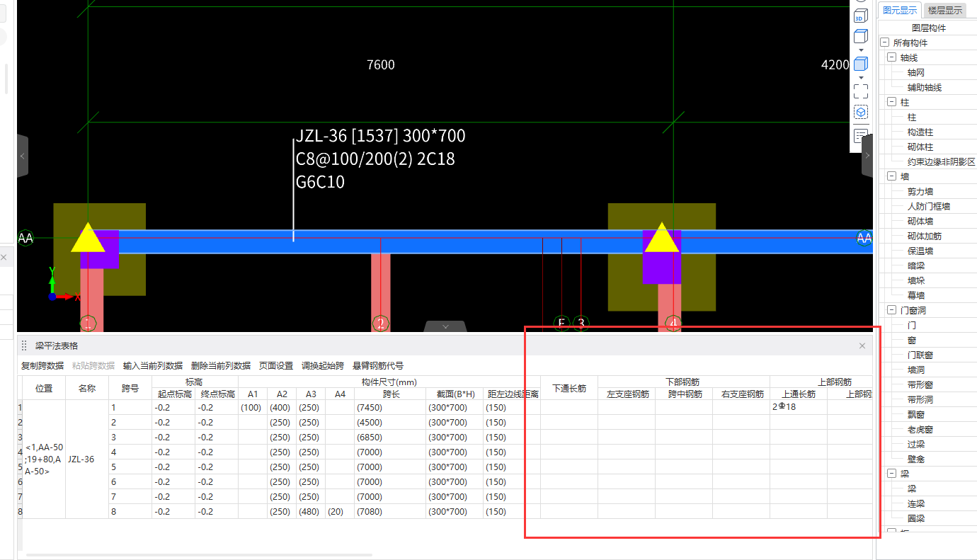This screenshot has width=977, height=560.
Task: Grab the 梁平法表格 panel drag handle
Action: coord(24,345)
